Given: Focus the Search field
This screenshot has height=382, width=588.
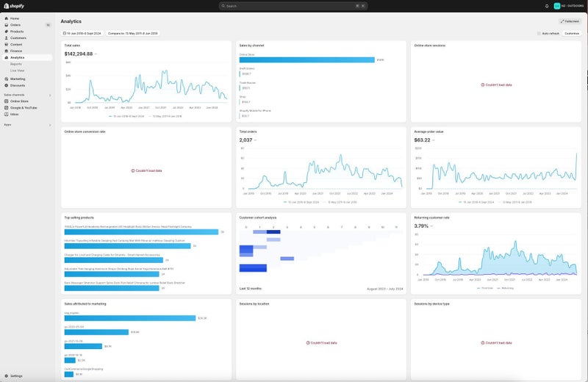Looking at the screenshot, I should point(293,6).
